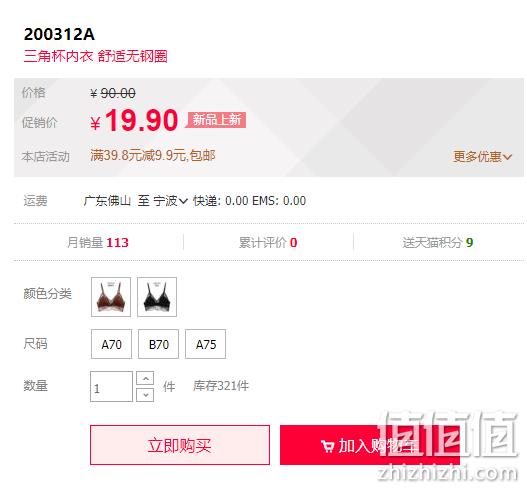This screenshot has height=490, width=527.
Task: Open the 宁波 destination dropdown
Action: pyautogui.click(x=170, y=201)
